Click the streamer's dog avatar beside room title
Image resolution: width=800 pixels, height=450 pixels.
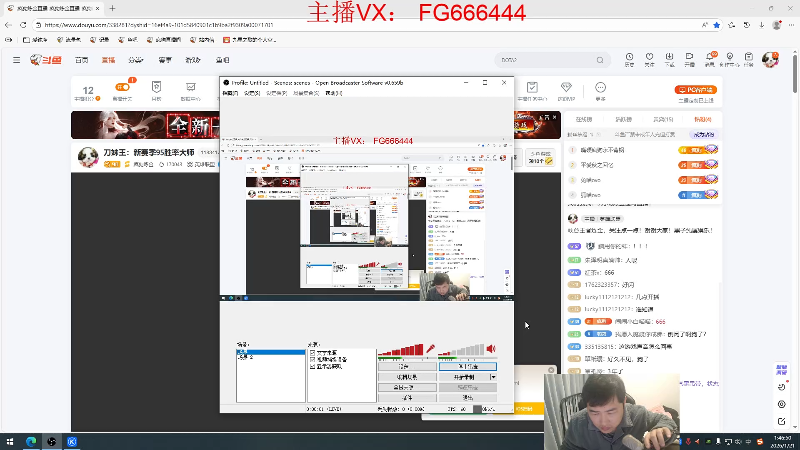click(x=88, y=157)
